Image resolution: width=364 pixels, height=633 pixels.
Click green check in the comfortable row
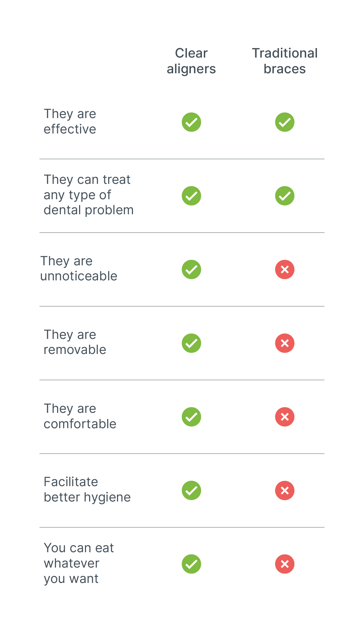pyautogui.click(x=191, y=417)
